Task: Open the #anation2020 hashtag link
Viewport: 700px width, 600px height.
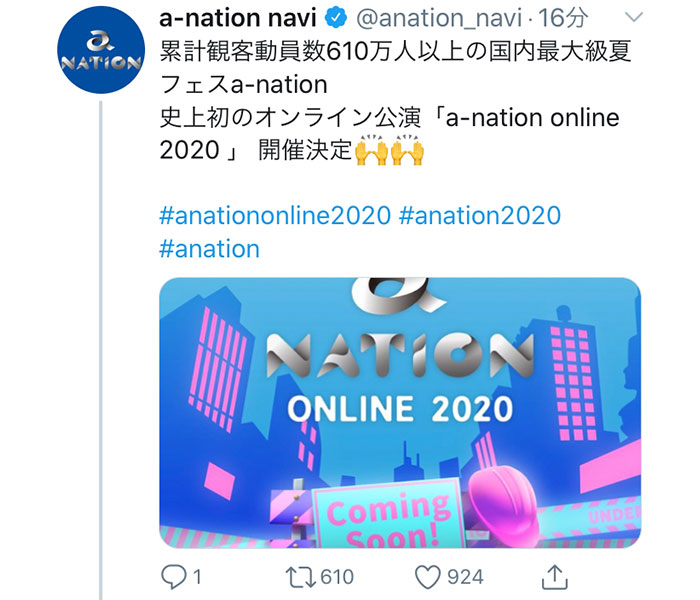Action: pos(479,215)
